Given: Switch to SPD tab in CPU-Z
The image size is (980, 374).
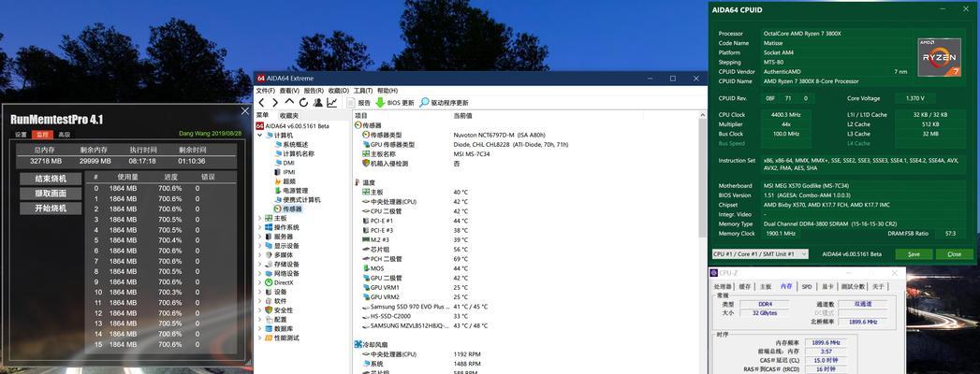Looking at the screenshot, I should click(807, 287).
